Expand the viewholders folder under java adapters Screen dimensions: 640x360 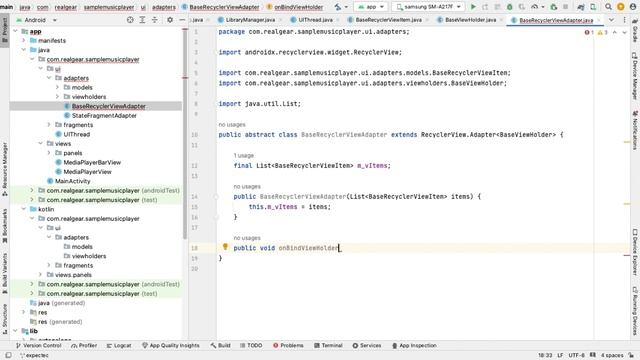tap(57, 97)
